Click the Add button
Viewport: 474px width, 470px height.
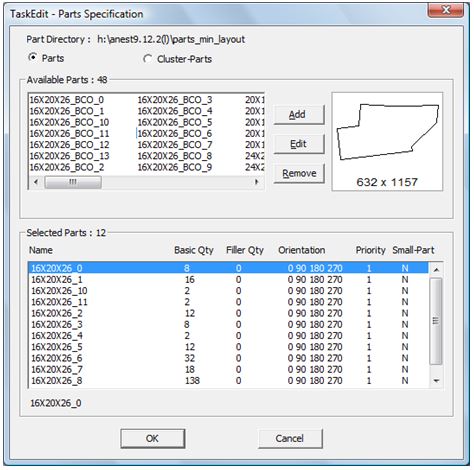point(299,115)
